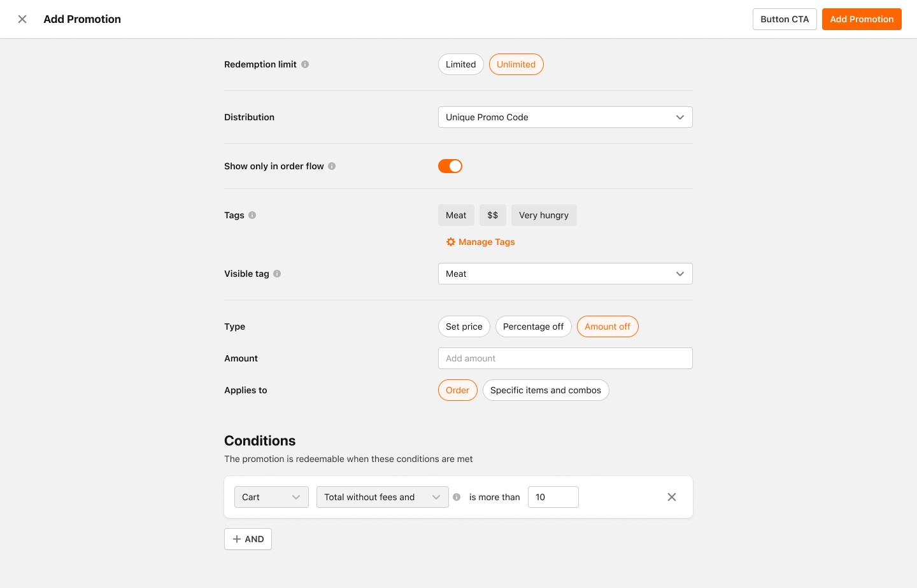The height and width of the screenshot is (588, 917).
Task: Open the Distribution dropdown
Action: coord(565,117)
